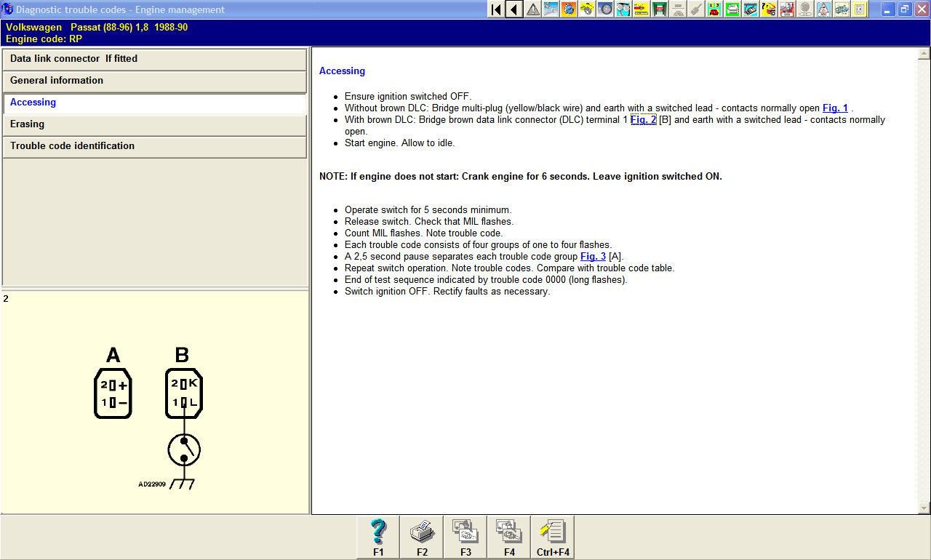Screen dimensions: 931x560
Task: Click the F1 help question mark button
Action: pyautogui.click(x=378, y=537)
